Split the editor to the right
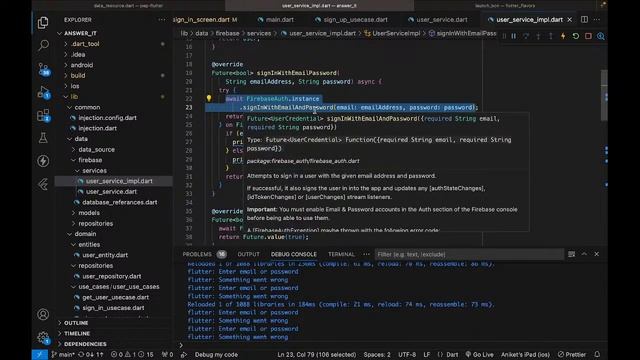This screenshot has width=640, height=360. coord(584,20)
